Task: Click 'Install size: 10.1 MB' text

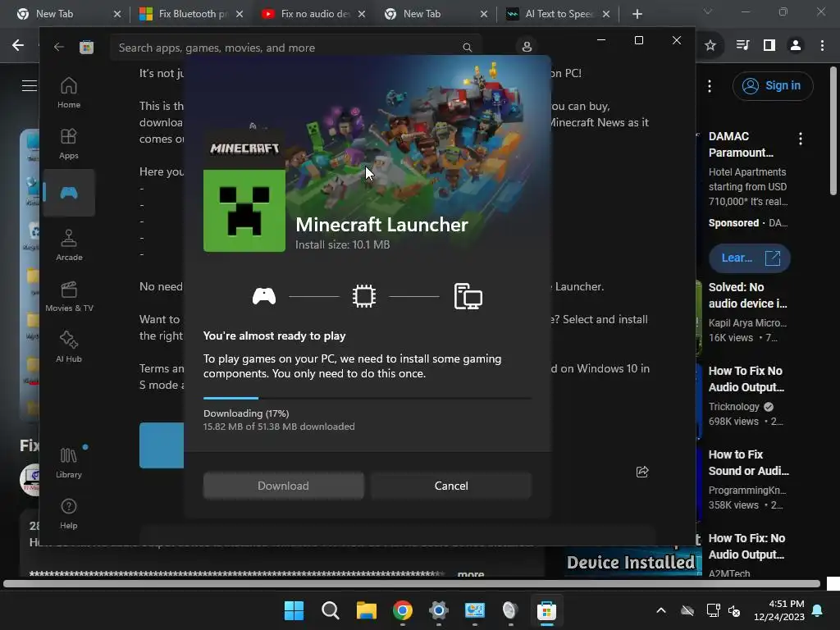Action: pyautogui.click(x=342, y=244)
